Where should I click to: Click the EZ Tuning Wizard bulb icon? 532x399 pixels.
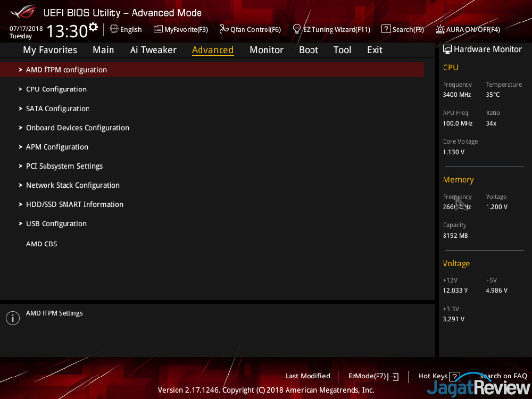pyautogui.click(x=296, y=29)
